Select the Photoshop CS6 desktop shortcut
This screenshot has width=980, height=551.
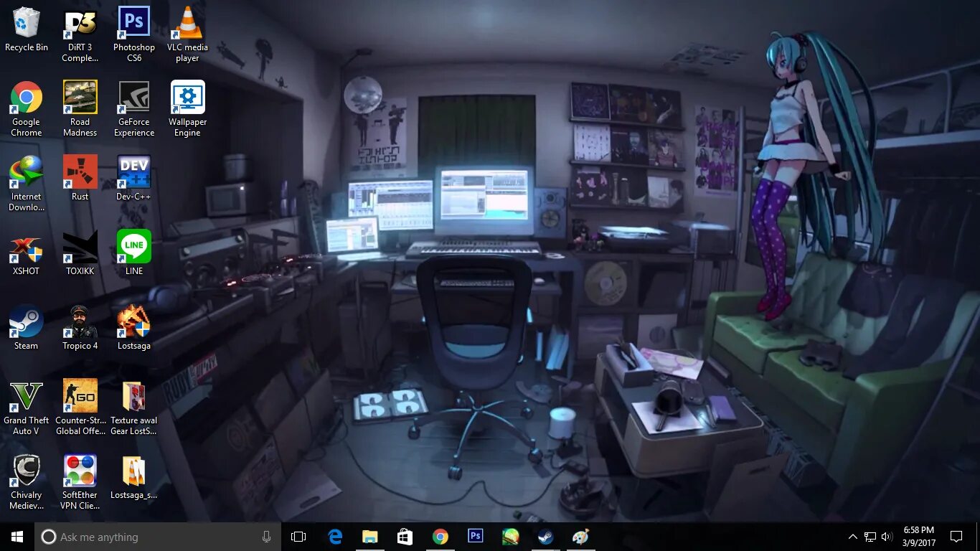point(134,35)
